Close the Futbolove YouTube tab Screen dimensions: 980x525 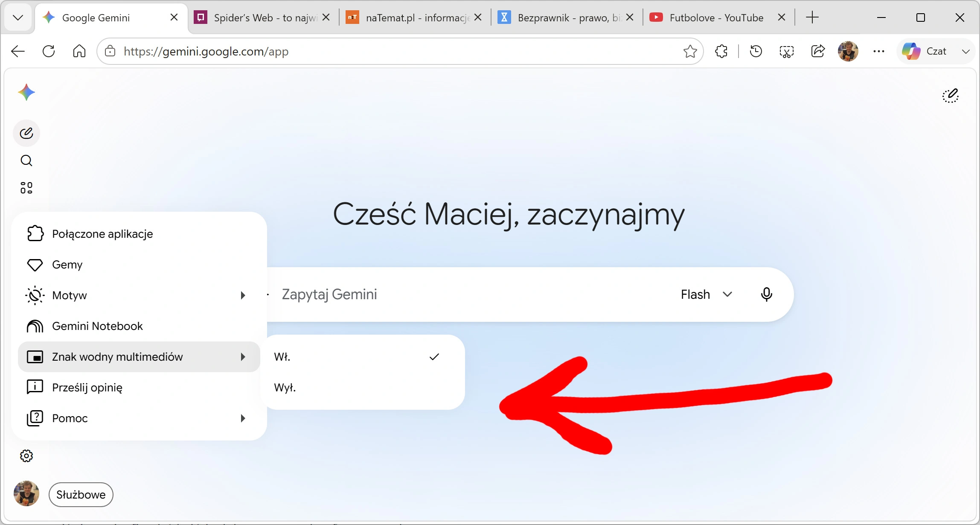(782, 17)
